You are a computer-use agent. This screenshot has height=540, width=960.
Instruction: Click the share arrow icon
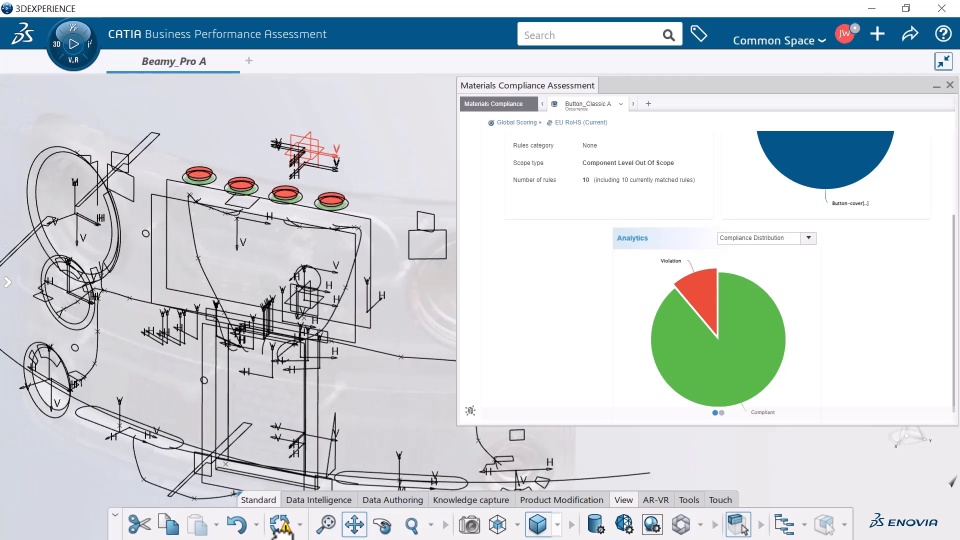tap(910, 34)
